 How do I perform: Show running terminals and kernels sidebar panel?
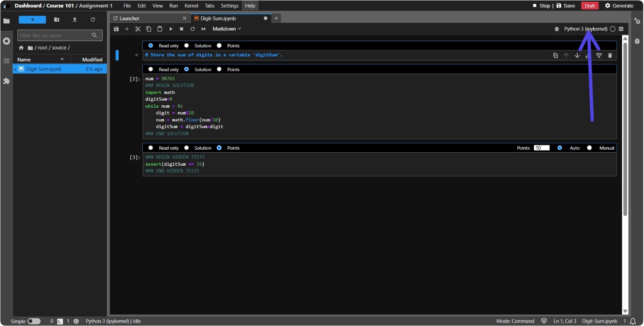(x=6, y=41)
